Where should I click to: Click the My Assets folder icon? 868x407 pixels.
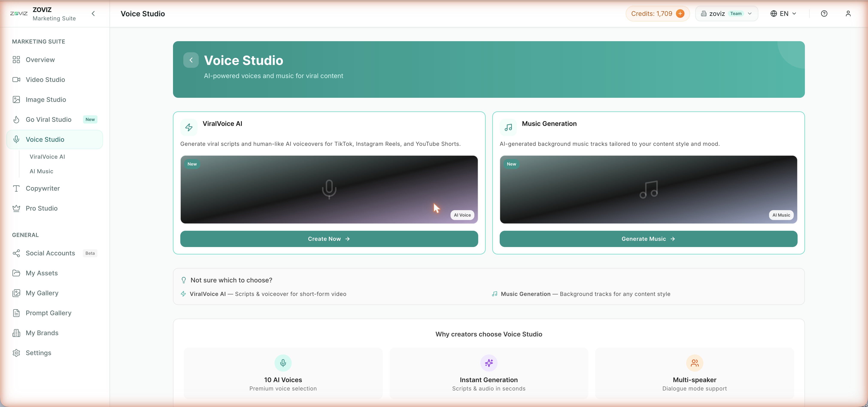pyautogui.click(x=16, y=273)
